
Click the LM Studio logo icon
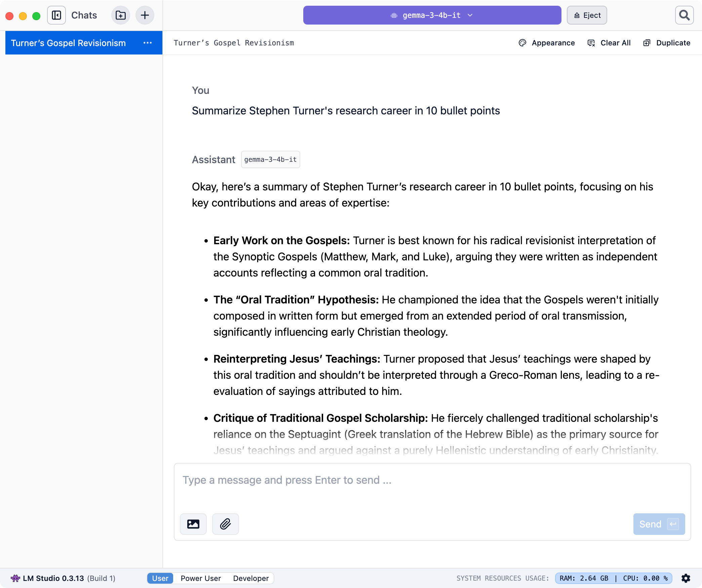click(x=15, y=578)
